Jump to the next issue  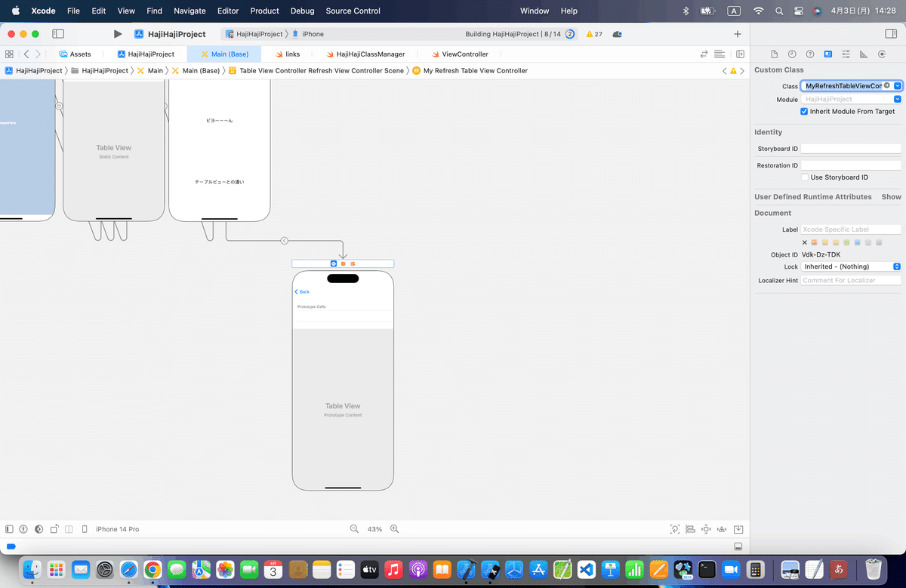744,71
